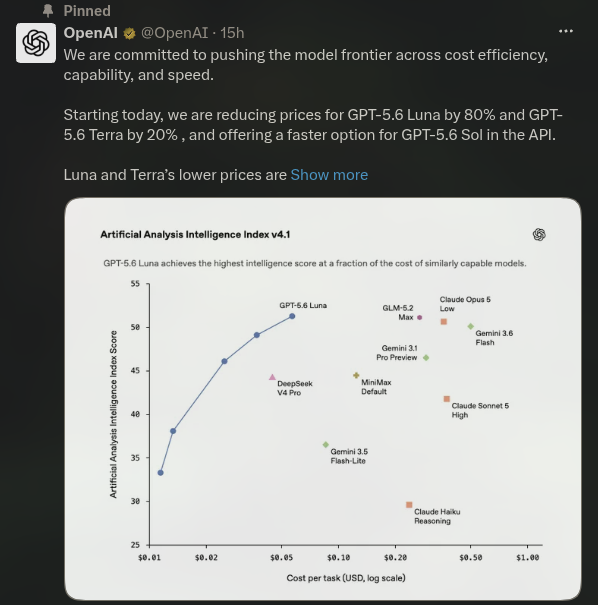
Task: Click the Claude Opus 5 Low square marker
Action: click(444, 321)
